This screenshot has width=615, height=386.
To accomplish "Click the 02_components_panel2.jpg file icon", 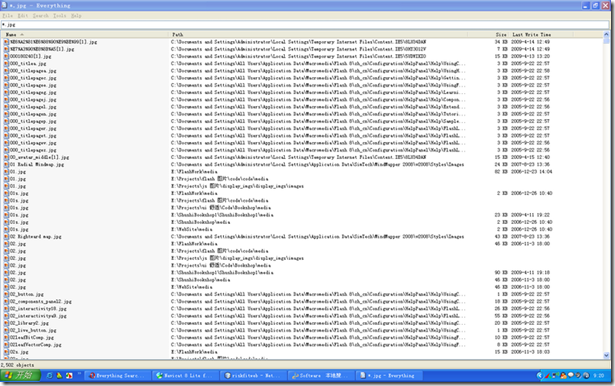I will click(6, 301).
